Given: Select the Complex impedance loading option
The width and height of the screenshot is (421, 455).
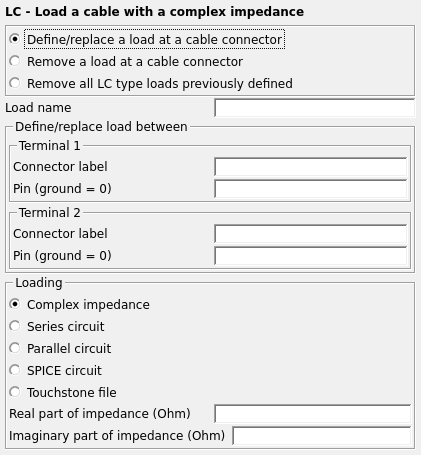Looking at the screenshot, I should point(79,304).
